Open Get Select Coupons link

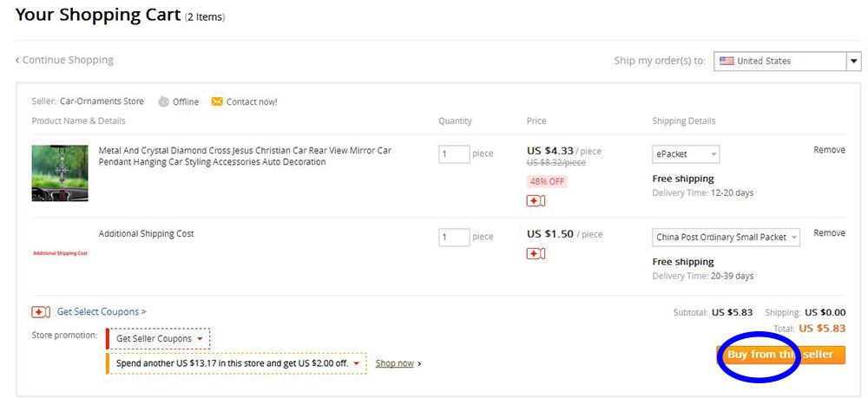102,312
